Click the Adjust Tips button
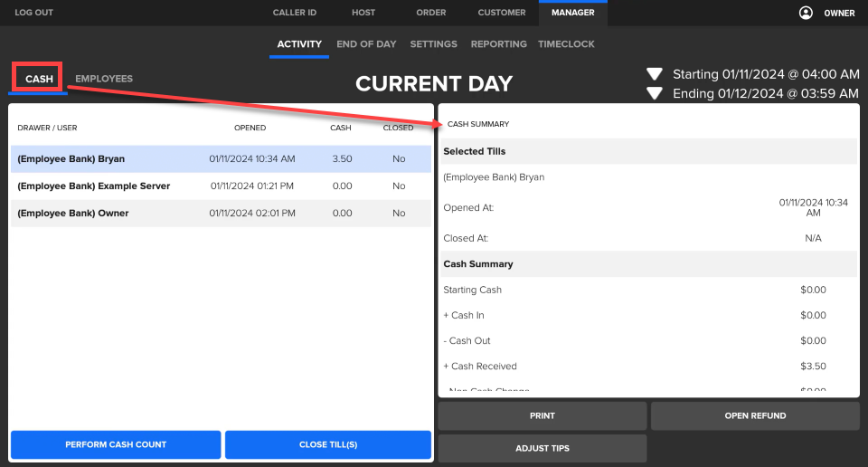This screenshot has width=868, height=467. pyautogui.click(x=542, y=448)
